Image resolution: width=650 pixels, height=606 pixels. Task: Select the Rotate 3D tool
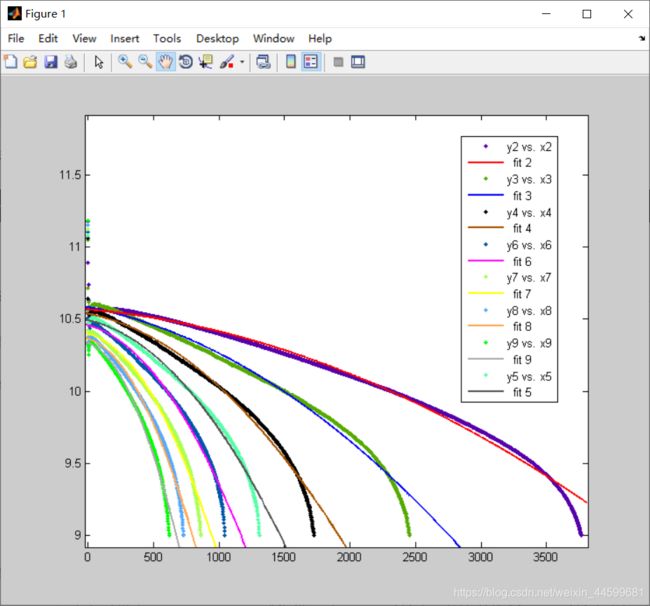186,62
